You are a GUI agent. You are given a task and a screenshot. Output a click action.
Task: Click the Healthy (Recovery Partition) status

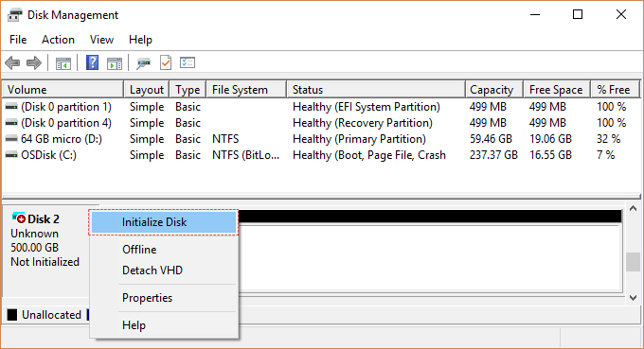click(363, 123)
